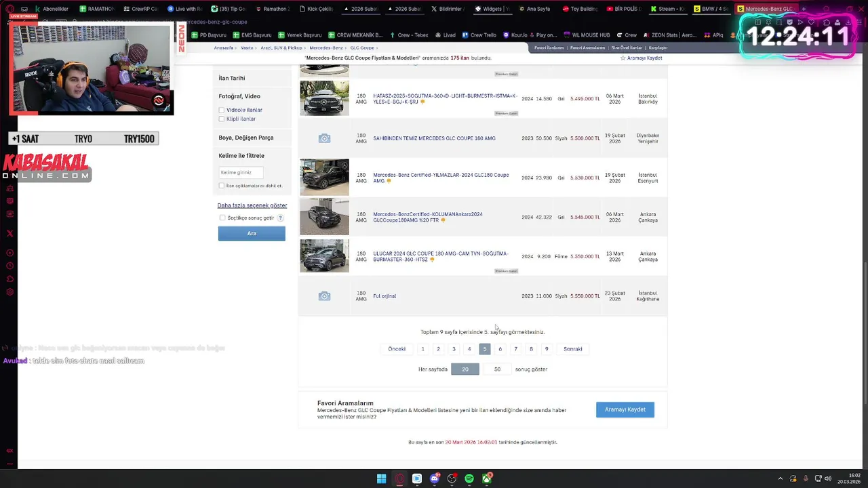Open the WL MOUSE HUB bookmark

click(587, 35)
